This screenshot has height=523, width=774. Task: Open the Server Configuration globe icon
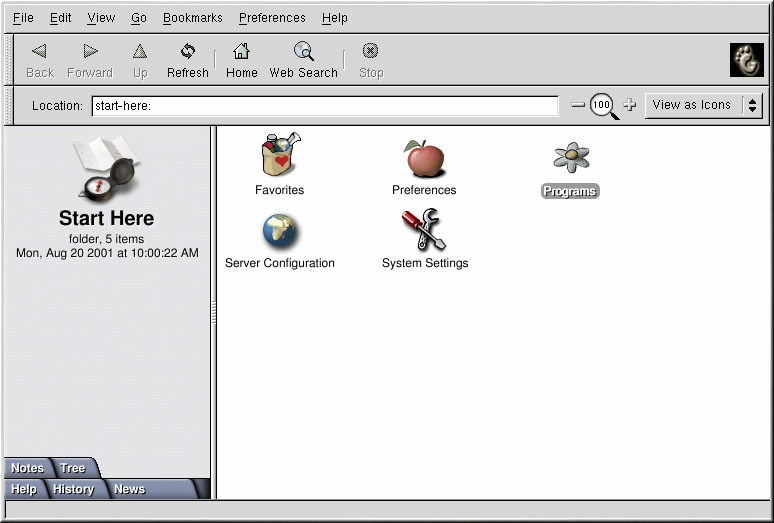(280, 232)
